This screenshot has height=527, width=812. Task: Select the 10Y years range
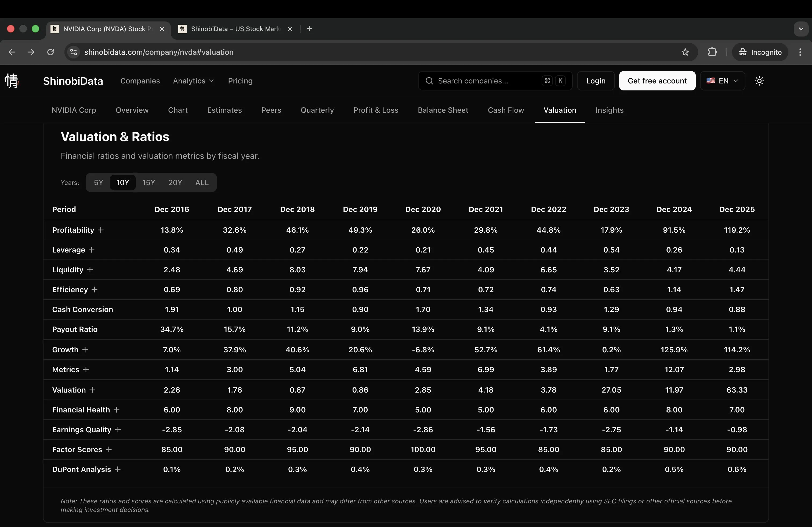[x=123, y=182]
